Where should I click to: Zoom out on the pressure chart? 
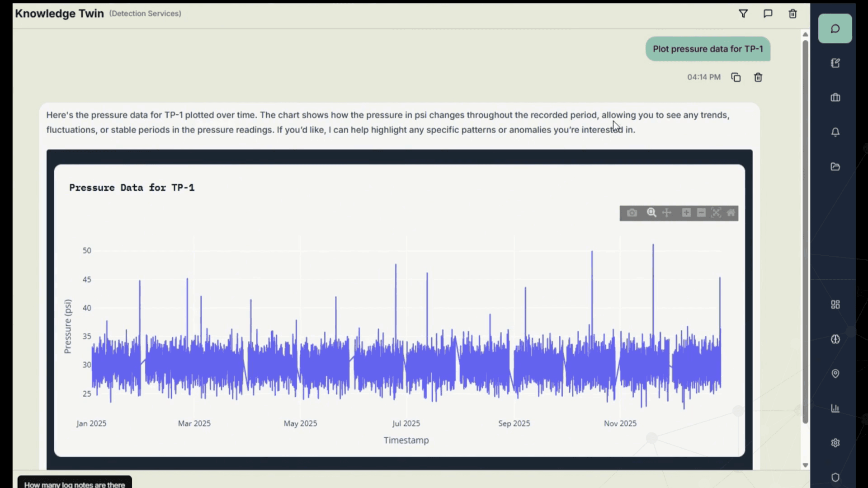(x=700, y=212)
